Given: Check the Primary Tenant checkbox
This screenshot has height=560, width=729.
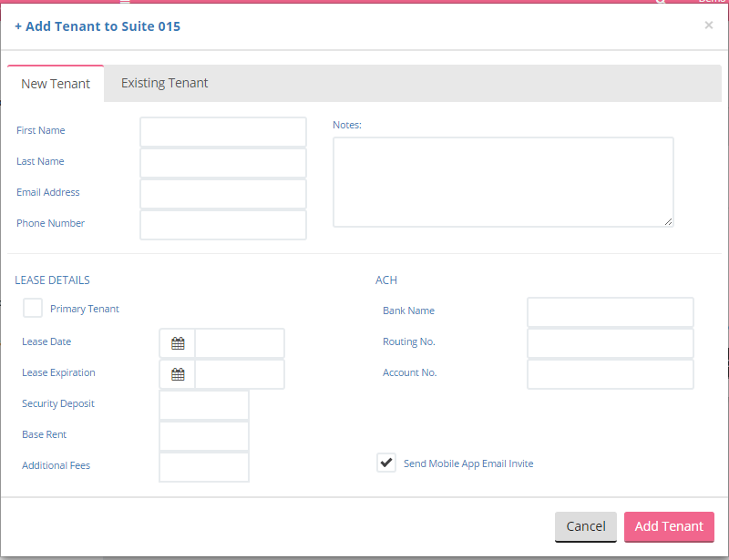Looking at the screenshot, I should point(33,309).
